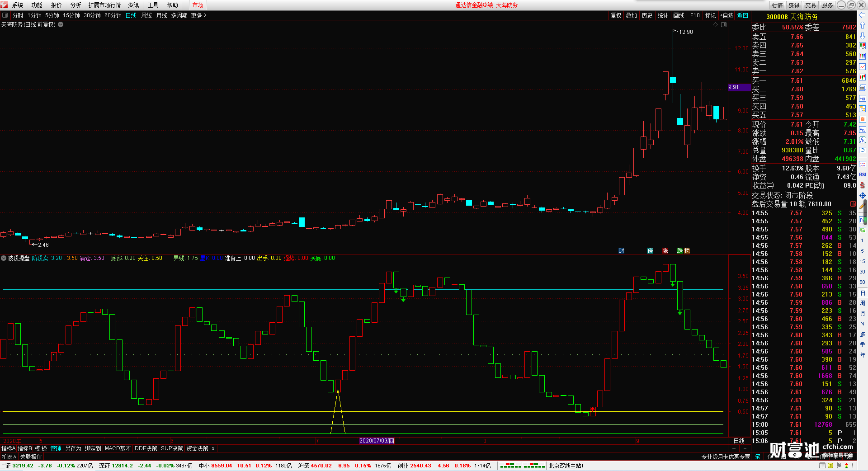Click the circle icon beside 波段操盘 indicator
Viewport: 868px width, 471px height.
pyautogui.click(x=4, y=258)
